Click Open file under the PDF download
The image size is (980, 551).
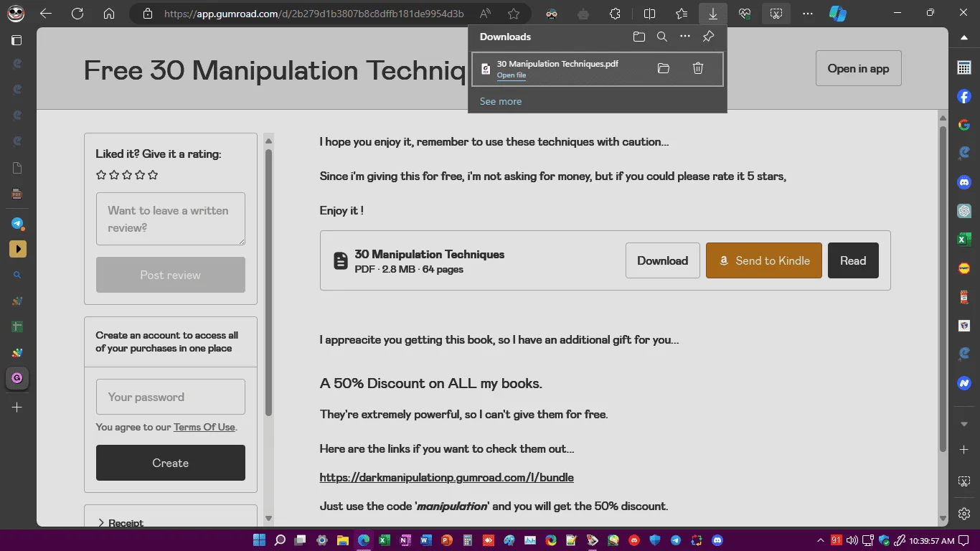pyautogui.click(x=512, y=75)
